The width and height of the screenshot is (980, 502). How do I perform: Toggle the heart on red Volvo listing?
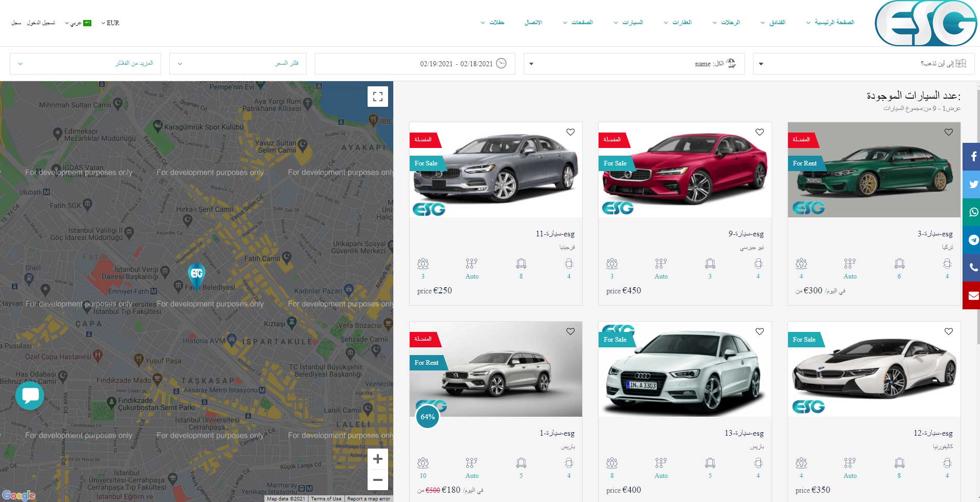(x=759, y=132)
